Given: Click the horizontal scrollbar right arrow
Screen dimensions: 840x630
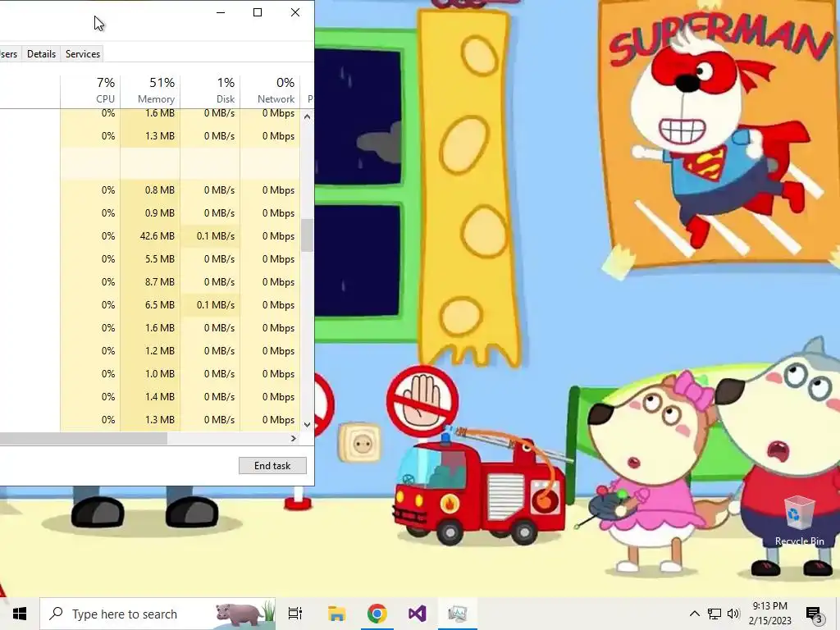Looking at the screenshot, I should coord(293,438).
